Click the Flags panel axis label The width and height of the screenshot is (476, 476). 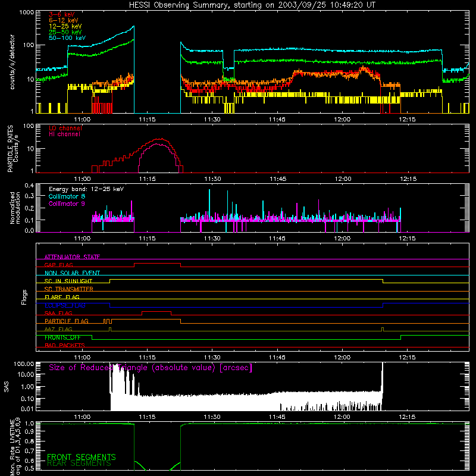tap(24, 297)
